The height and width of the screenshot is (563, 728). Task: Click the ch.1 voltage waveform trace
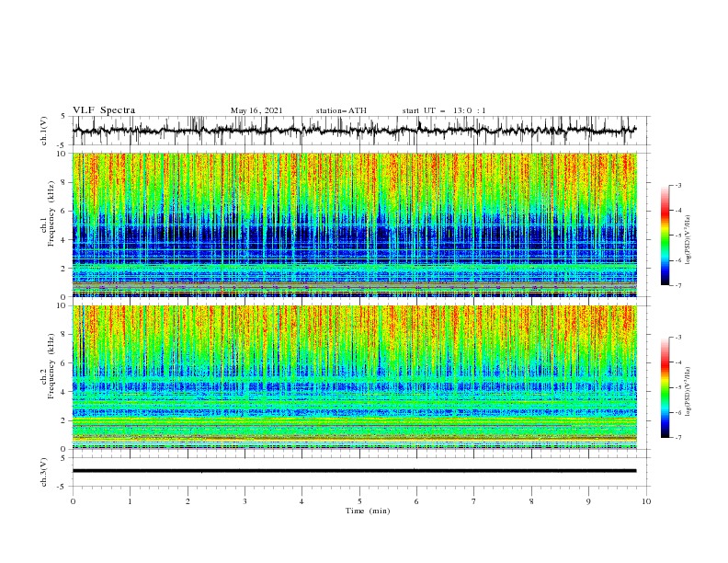coord(354,131)
